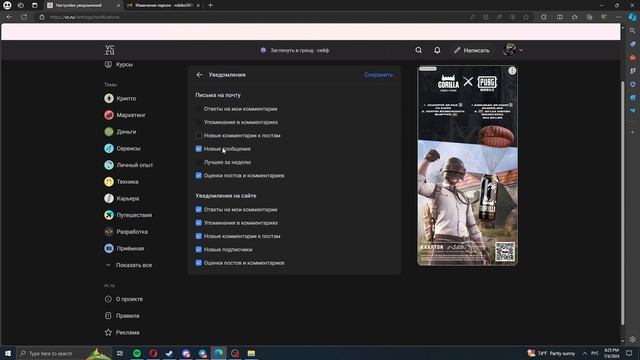Reload the page with refresh button
The width and height of the screenshot is (640, 360).
(24, 17)
